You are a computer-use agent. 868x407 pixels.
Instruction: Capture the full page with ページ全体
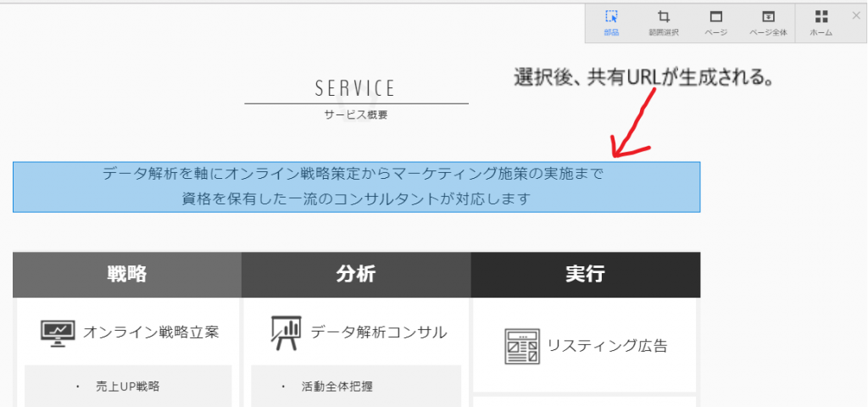768,23
